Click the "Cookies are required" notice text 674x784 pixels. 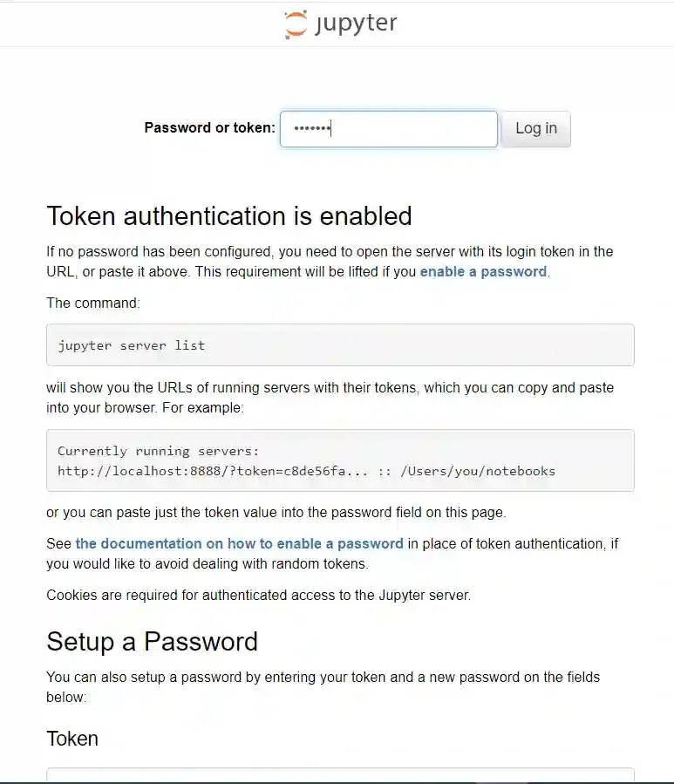(258, 596)
